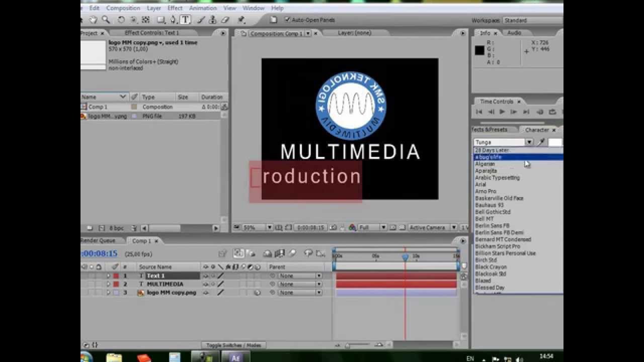Switch to the Render Queue tab
644x362 pixels.
tap(98, 241)
